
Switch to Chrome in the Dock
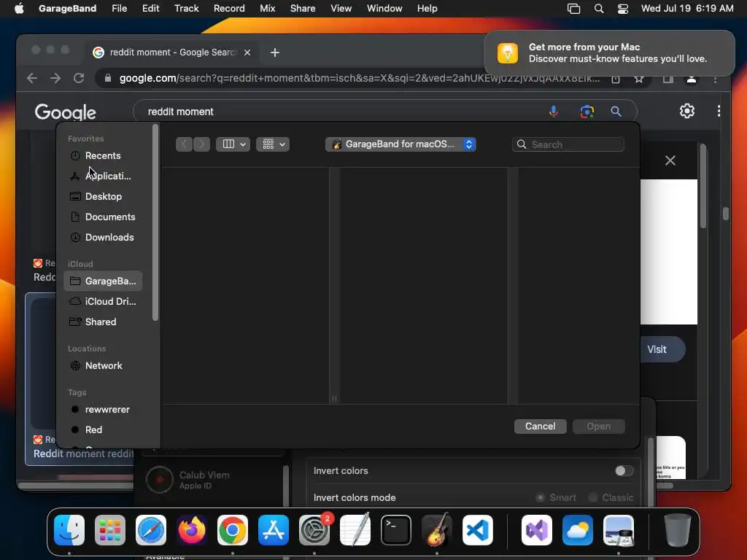(x=233, y=530)
